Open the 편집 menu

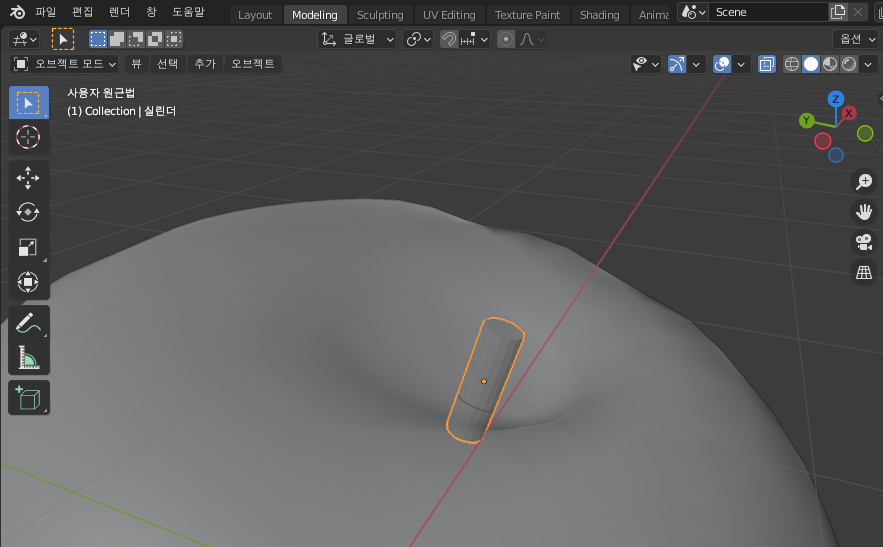pyautogui.click(x=83, y=12)
